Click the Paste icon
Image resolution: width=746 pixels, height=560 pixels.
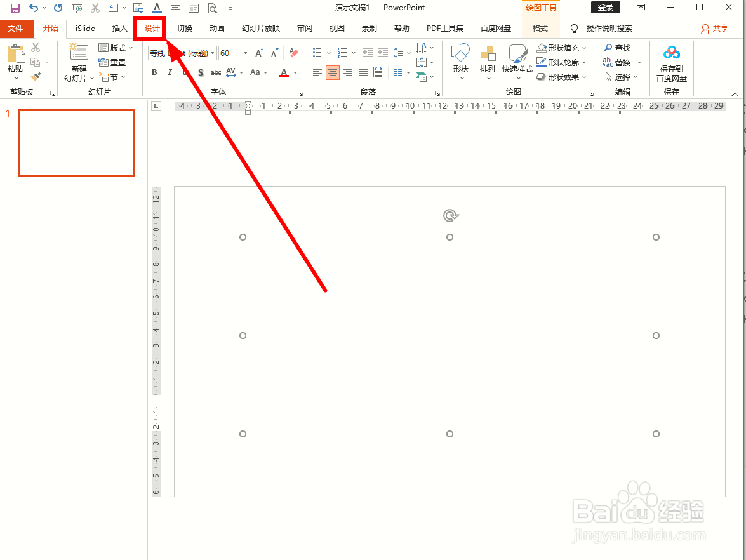pyautogui.click(x=15, y=53)
